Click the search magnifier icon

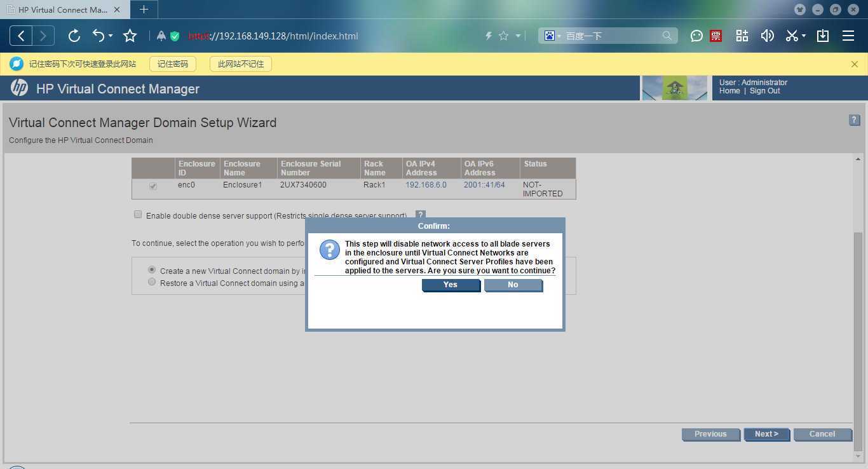coord(667,36)
